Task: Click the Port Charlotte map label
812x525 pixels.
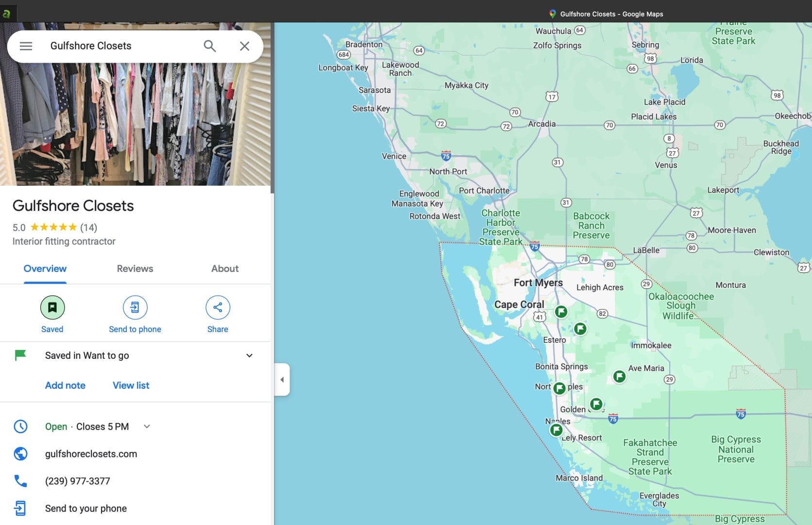Action: (x=484, y=191)
